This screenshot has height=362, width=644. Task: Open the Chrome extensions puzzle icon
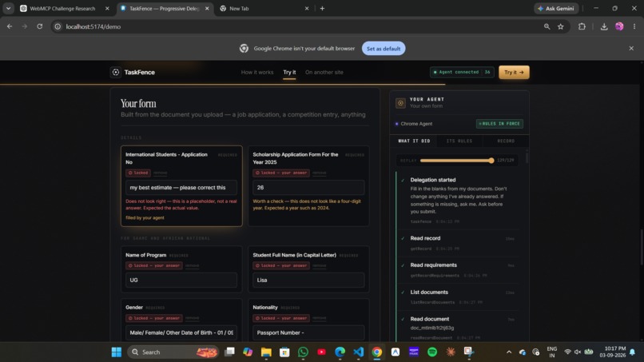point(582,26)
